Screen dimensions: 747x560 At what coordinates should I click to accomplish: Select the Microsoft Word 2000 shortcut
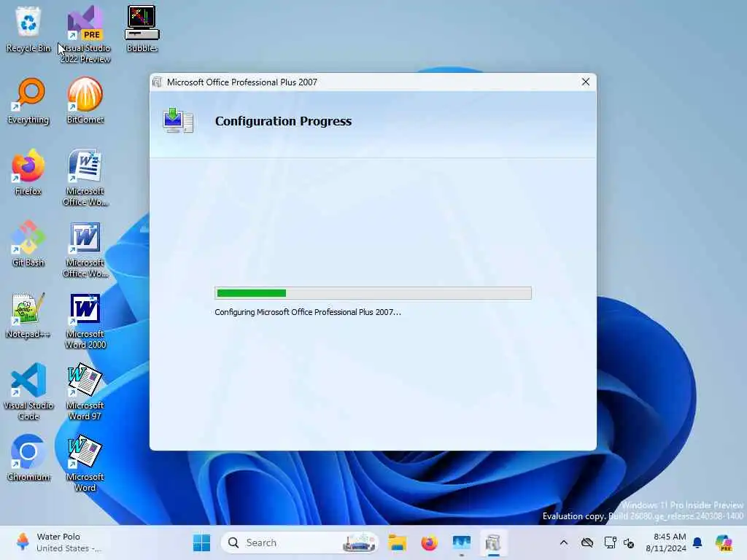tap(85, 320)
